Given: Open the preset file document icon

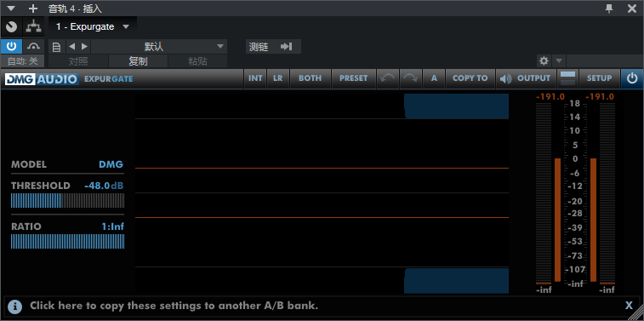Looking at the screenshot, I should (56, 47).
